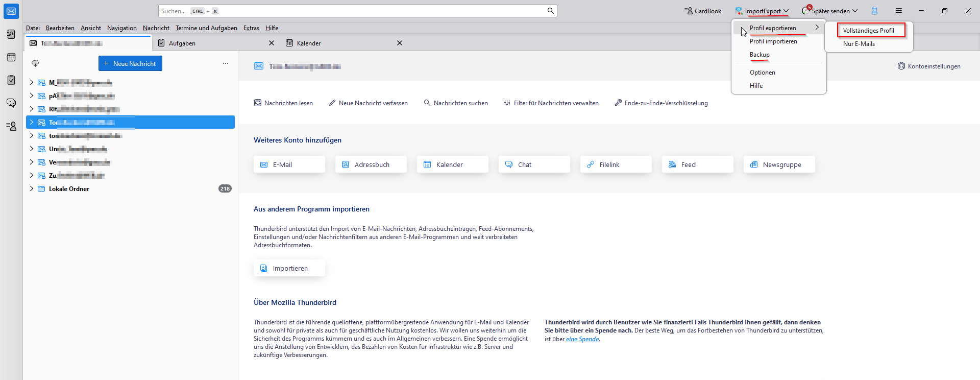The image size is (980, 380).
Task: Open the address book sidebar icon
Action: (x=11, y=34)
